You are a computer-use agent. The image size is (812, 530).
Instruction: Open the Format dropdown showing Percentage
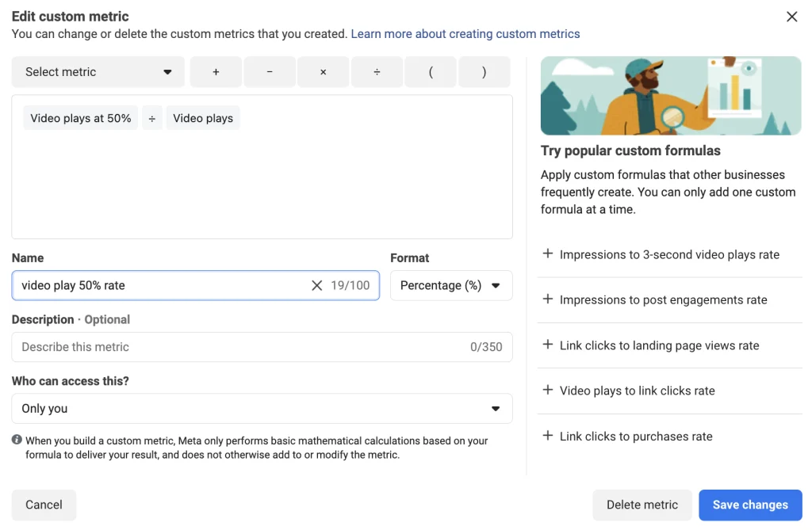[x=450, y=285]
